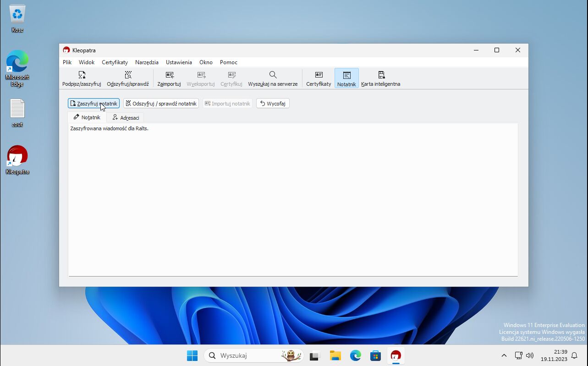Expand the Narzędzia menu

pyautogui.click(x=147, y=62)
